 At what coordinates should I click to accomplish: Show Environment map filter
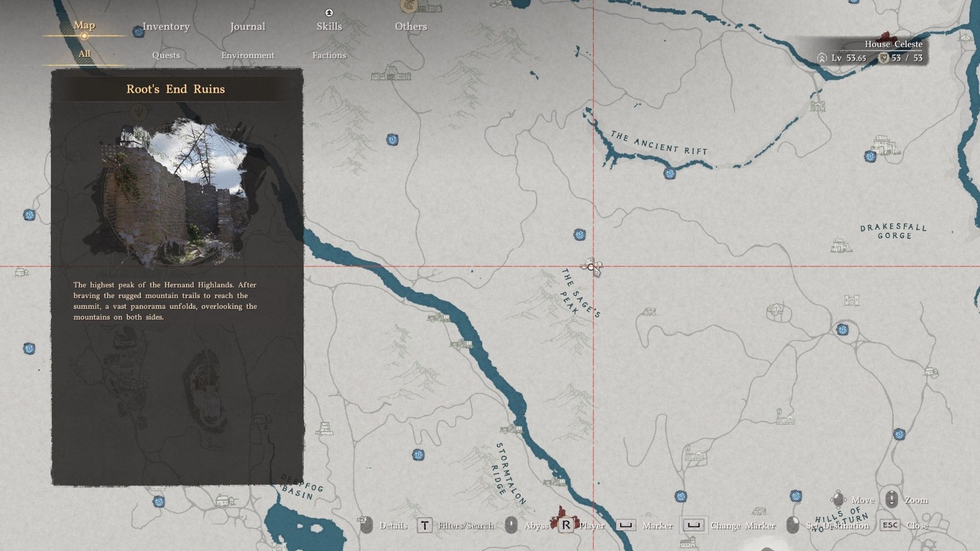[x=248, y=55]
